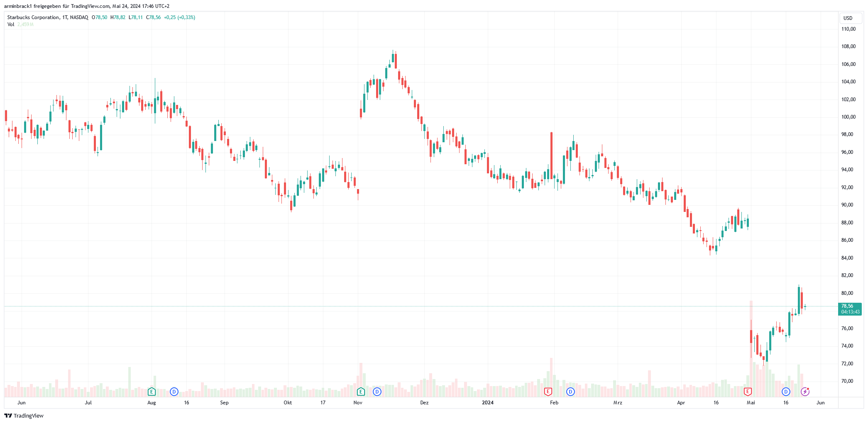Open the dividend D marker in November
This screenshot has height=423, width=868.
pos(377,391)
